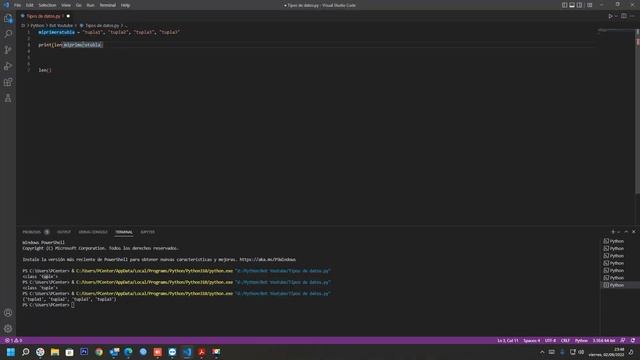
Task: Open the View menu
Action: pos(66,5)
